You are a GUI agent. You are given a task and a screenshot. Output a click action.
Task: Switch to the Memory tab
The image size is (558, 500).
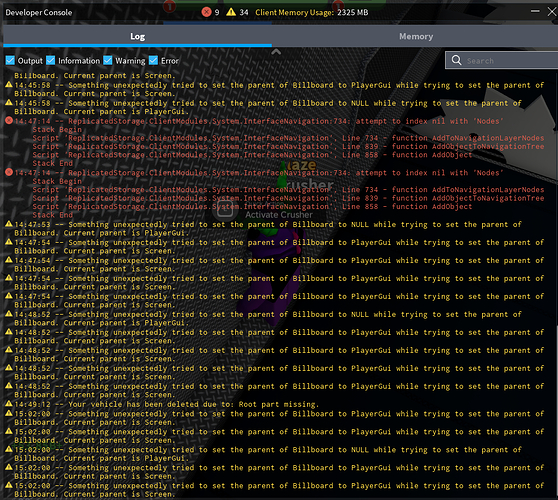[x=416, y=36]
